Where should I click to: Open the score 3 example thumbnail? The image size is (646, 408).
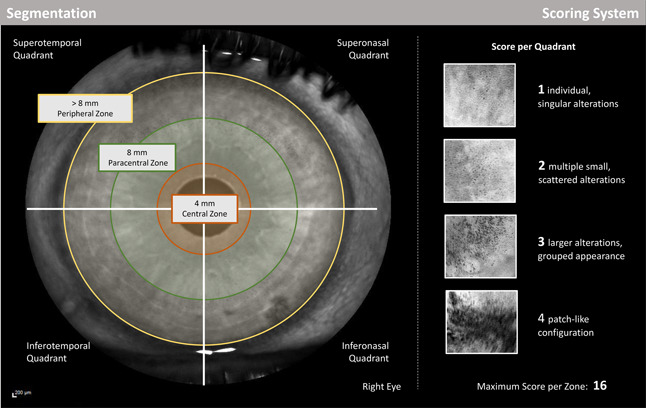pos(480,246)
